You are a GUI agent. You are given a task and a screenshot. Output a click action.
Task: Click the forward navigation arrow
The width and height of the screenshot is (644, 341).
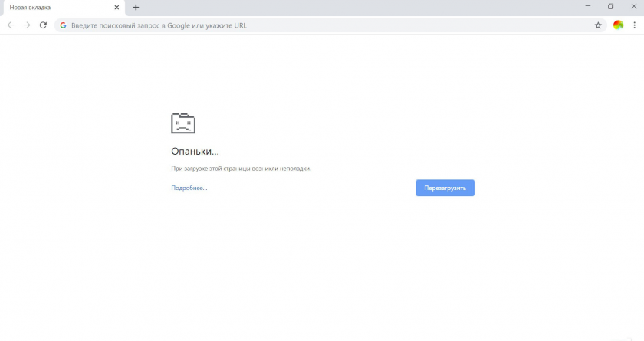27,25
